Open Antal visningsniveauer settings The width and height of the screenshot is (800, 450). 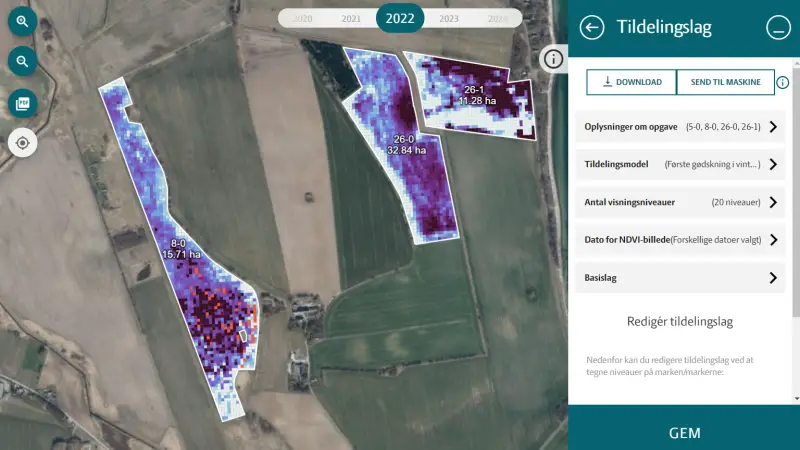pyautogui.click(x=680, y=202)
